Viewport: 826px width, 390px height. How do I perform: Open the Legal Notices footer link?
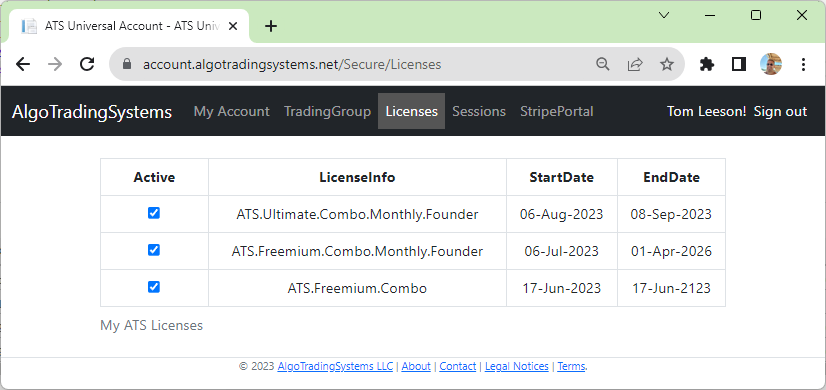tap(516, 366)
